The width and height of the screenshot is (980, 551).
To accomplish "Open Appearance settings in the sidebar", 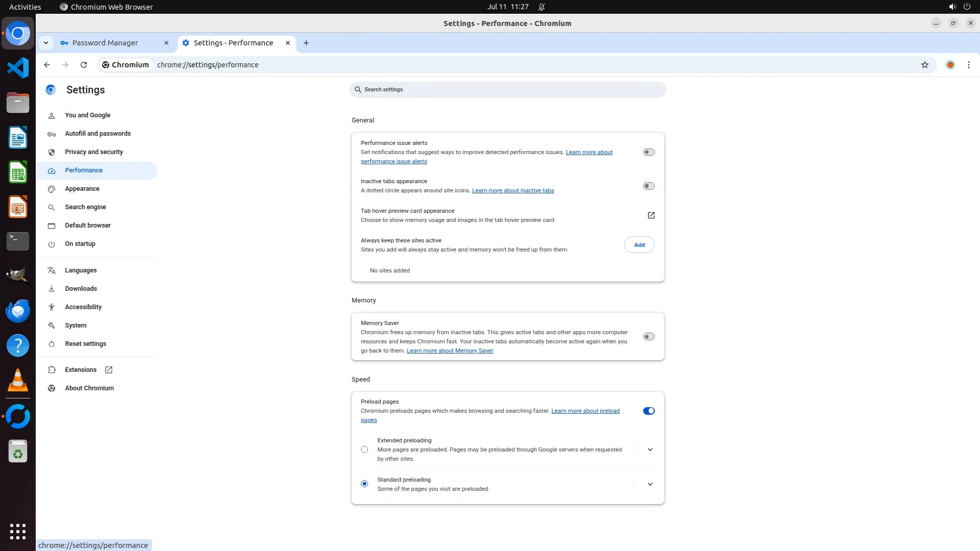I will (x=82, y=189).
